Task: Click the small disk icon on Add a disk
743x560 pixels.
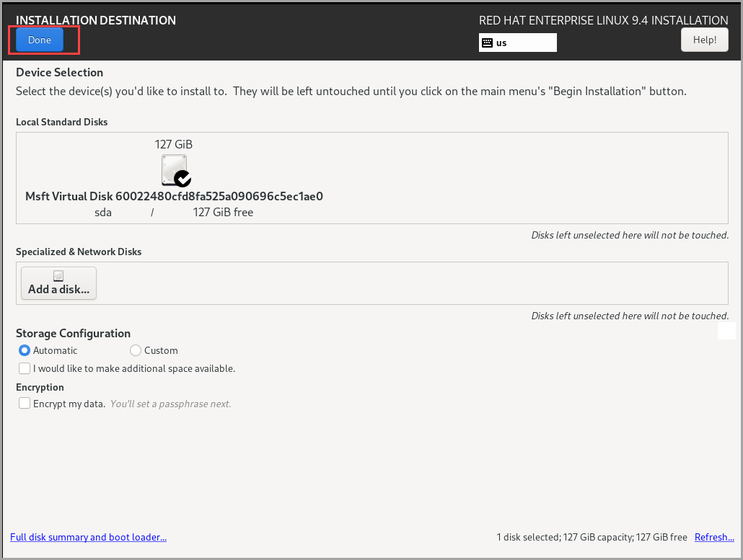Action: (58, 276)
